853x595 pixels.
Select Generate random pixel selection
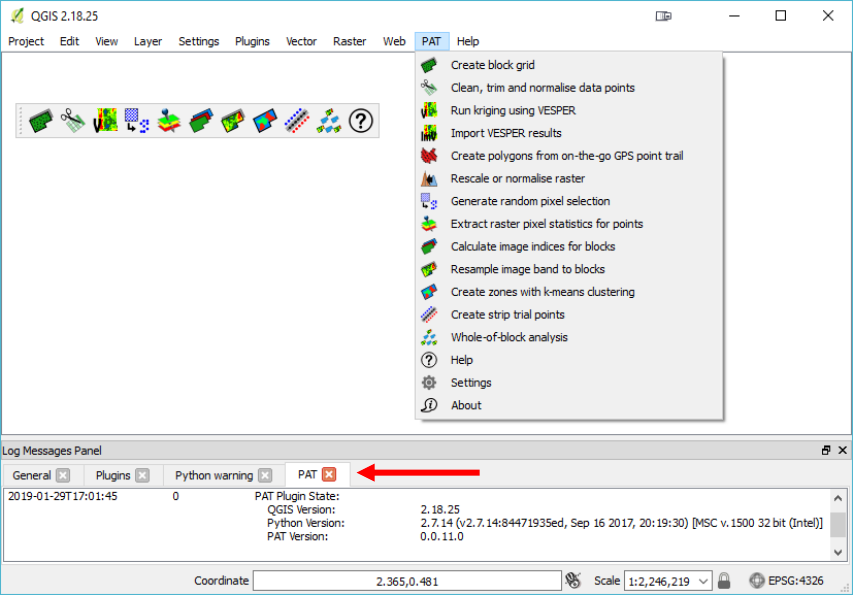click(569, 201)
